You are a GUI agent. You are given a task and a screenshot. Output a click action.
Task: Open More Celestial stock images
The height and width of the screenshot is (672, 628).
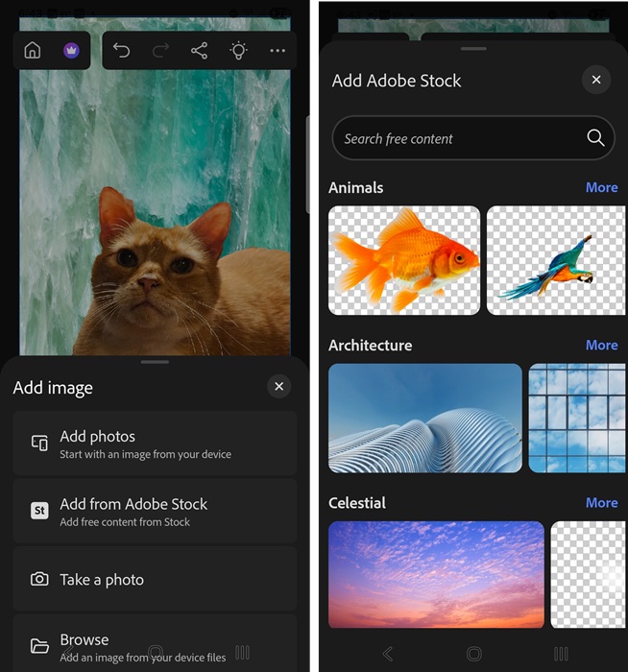pyautogui.click(x=601, y=502)
